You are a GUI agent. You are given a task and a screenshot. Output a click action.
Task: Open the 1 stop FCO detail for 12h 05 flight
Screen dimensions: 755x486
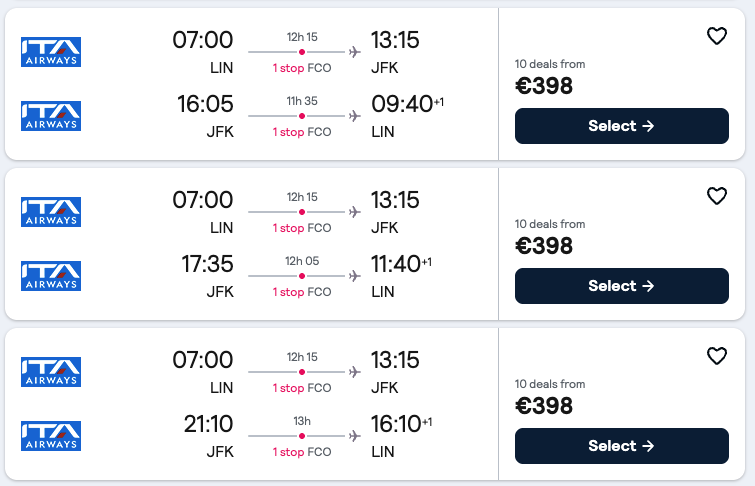302,292
